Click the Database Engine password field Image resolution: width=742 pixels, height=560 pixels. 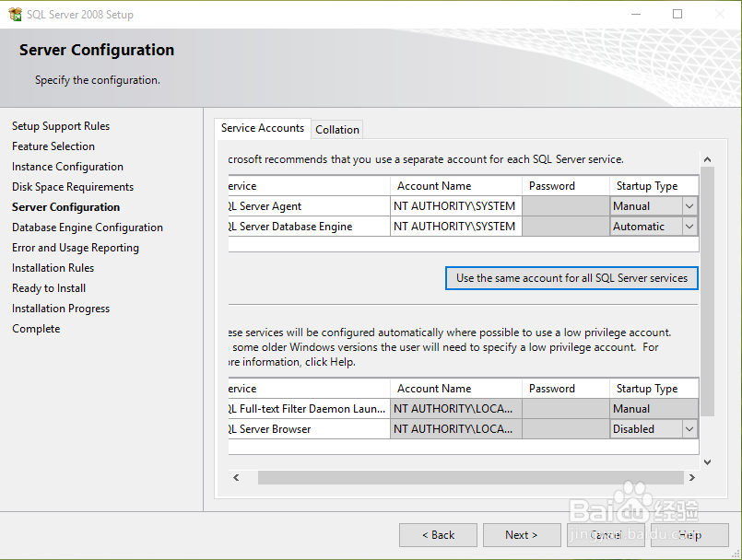pyautogui.click(x=565, y=227)
